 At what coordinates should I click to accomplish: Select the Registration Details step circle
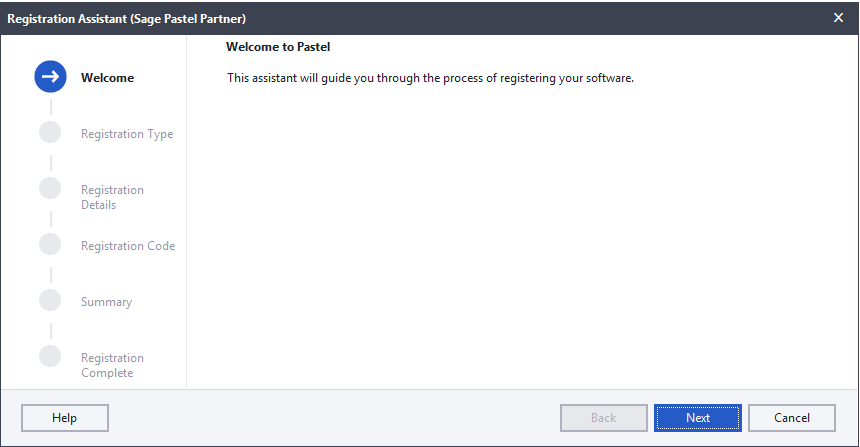tap(50, 188)
